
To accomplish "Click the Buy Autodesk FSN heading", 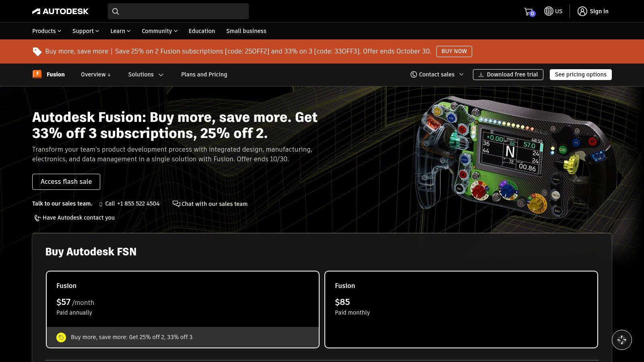I will click(x=91, y=252).
